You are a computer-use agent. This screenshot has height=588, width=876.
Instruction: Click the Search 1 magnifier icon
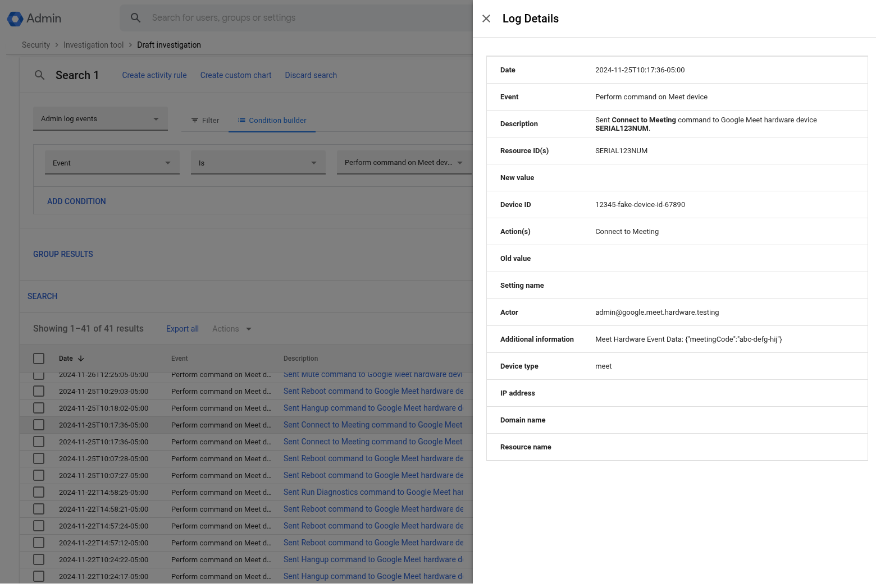[x=39, y=75]
